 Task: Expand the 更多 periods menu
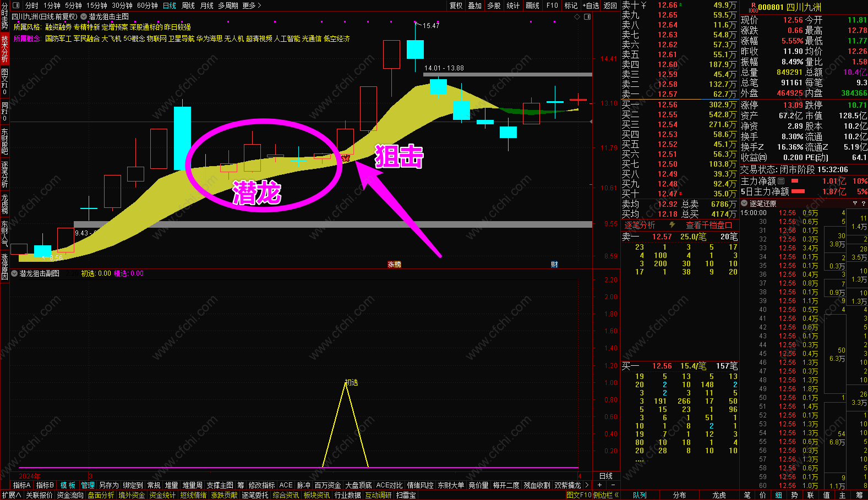251,6
